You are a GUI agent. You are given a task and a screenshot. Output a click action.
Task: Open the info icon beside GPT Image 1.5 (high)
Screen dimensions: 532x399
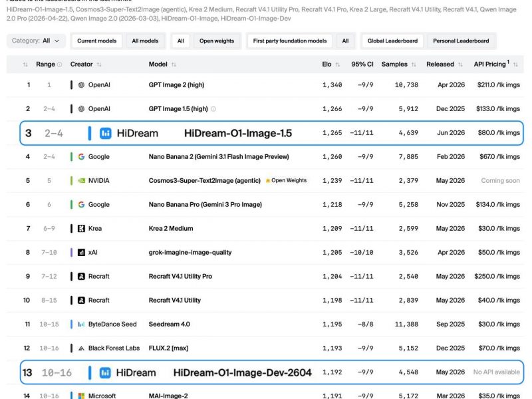click(x=213, y=109)
